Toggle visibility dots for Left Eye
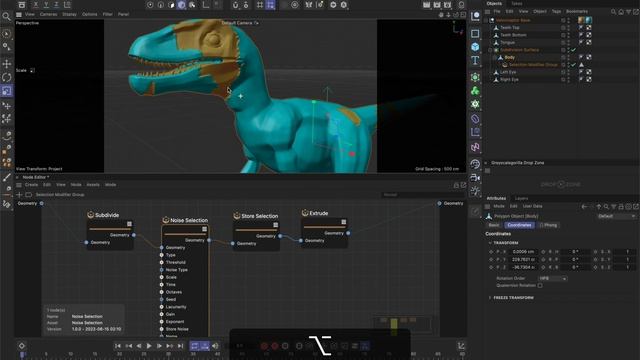This screenshot has width=640, height=360. (568, 72)
